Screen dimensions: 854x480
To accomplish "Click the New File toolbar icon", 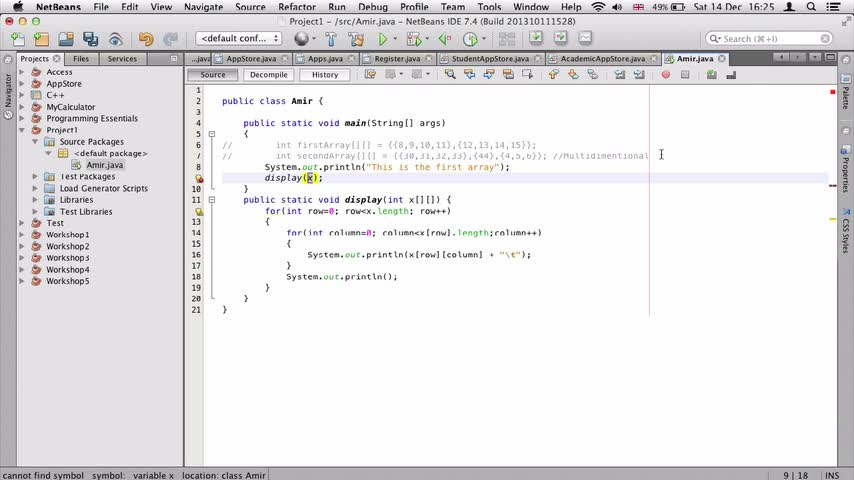I will pos(17,39).
